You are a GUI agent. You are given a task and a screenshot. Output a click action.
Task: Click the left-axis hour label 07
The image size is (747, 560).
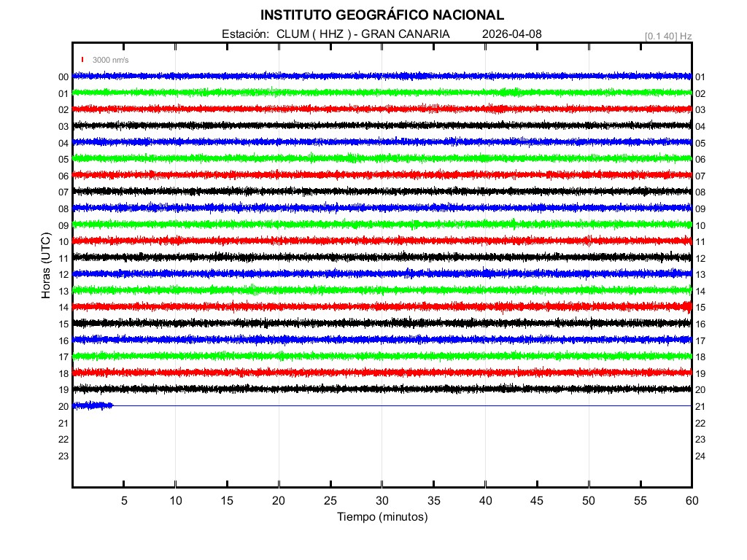coord(63,192)
